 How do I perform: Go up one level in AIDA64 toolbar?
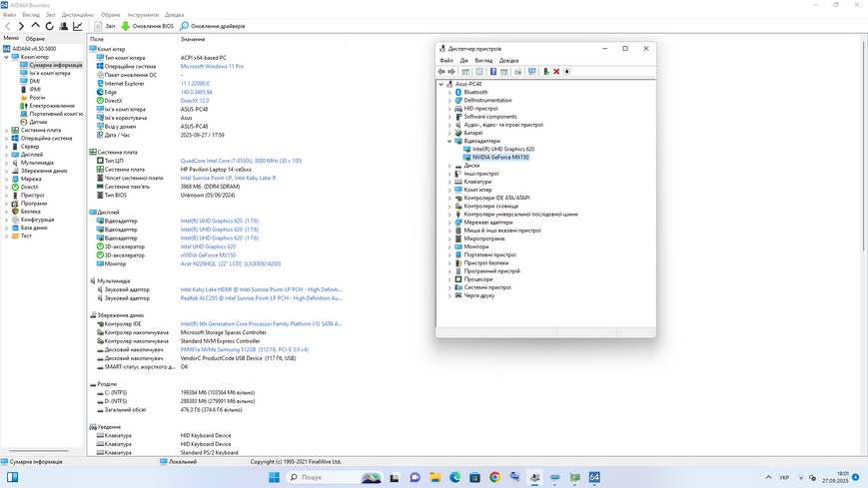[35, 26]
